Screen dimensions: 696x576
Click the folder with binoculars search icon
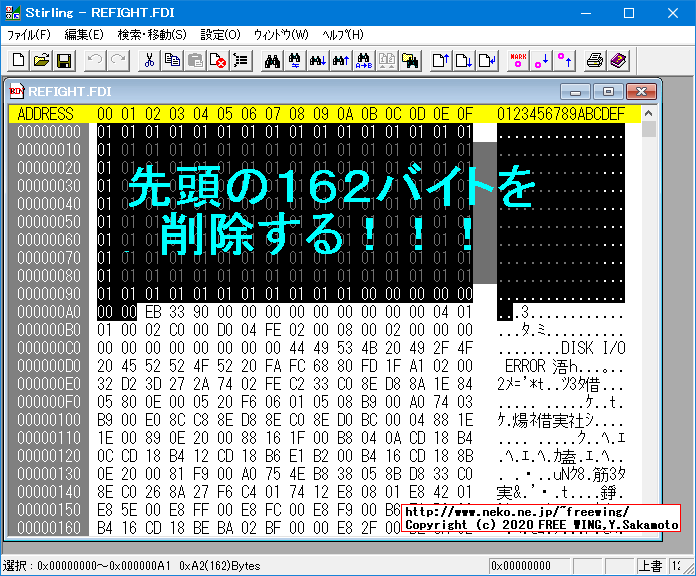pyautogui.click(x=410, y=60)
